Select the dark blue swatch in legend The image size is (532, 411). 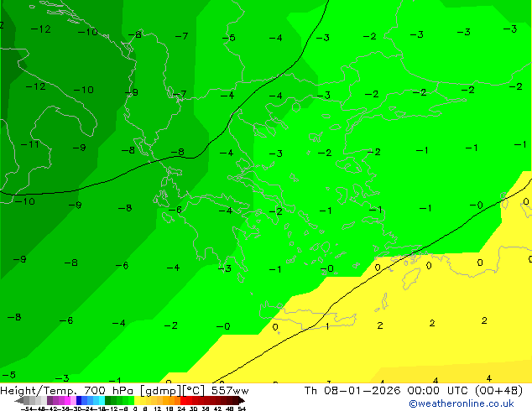(79, 400)
